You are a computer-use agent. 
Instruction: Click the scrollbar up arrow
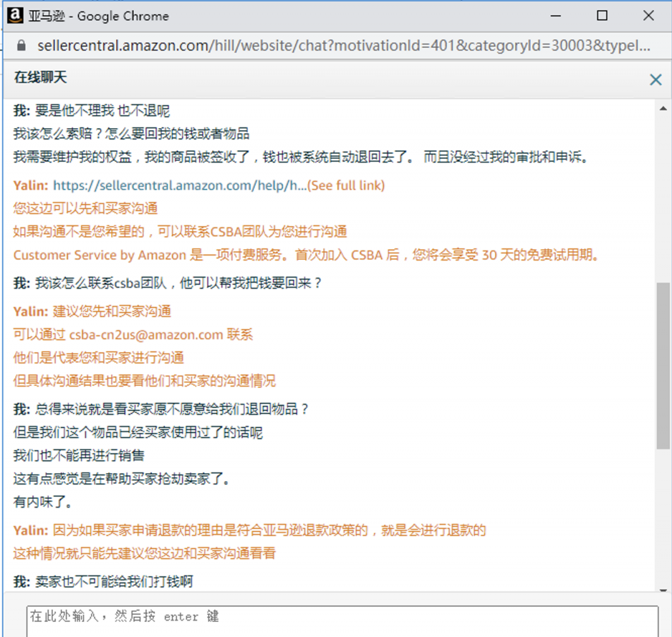663,109
